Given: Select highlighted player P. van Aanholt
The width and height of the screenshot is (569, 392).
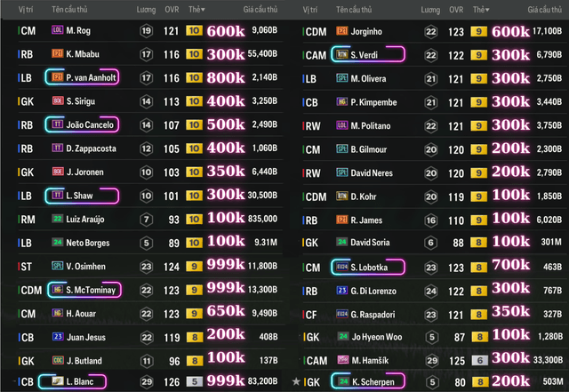Looking at the screenshot, I should click(82, 77).
